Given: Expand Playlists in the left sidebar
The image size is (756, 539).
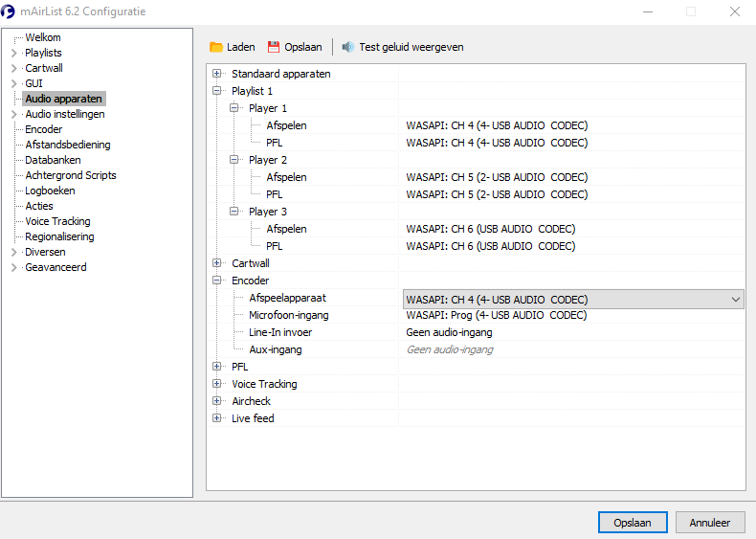Looking at the screenshot, I should pyautogui.click(x=13, y=53).
